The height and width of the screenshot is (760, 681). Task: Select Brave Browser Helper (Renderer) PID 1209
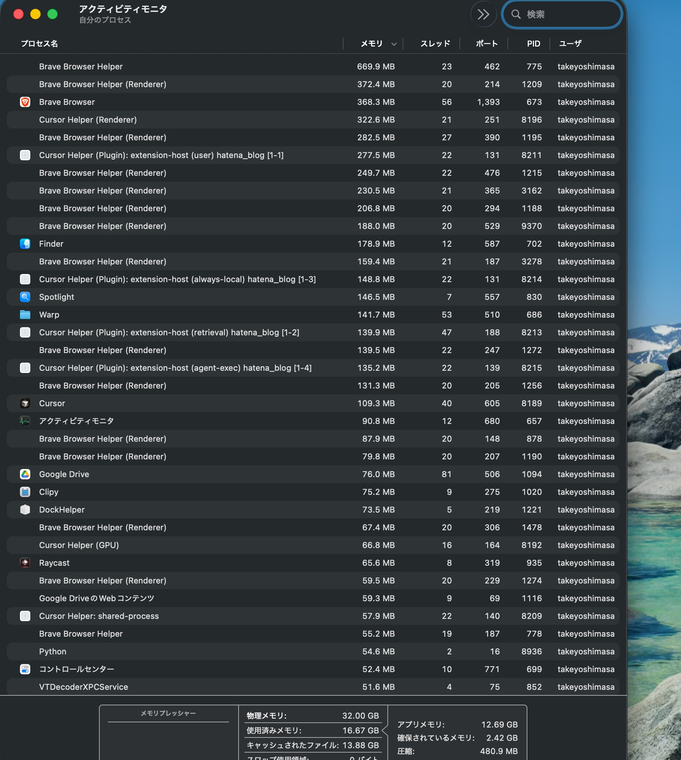tap(313, 84)
